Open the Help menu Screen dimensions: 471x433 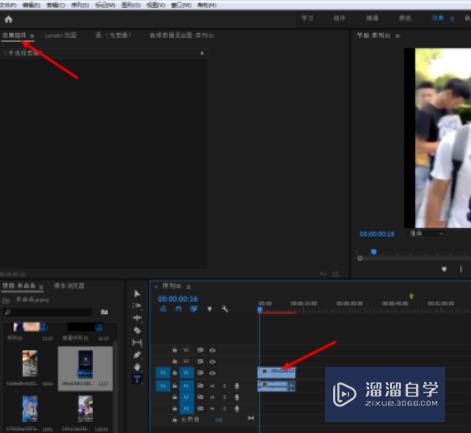[x=207, y=5]
